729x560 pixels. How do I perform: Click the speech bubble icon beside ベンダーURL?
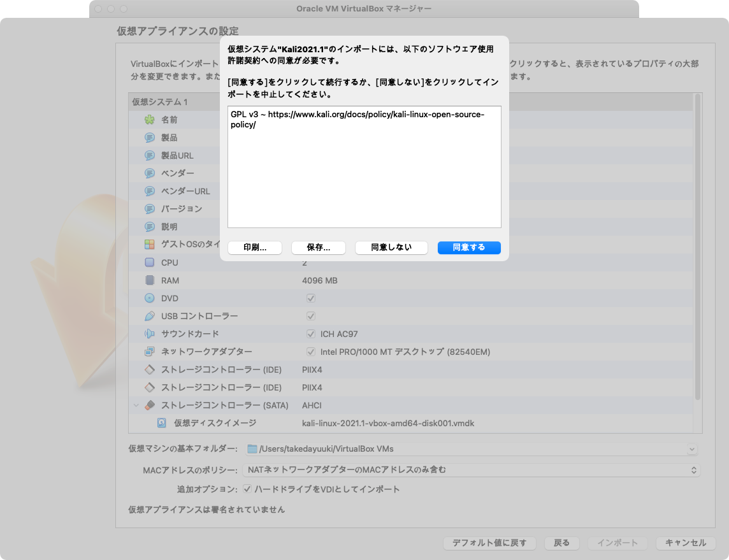149,191
